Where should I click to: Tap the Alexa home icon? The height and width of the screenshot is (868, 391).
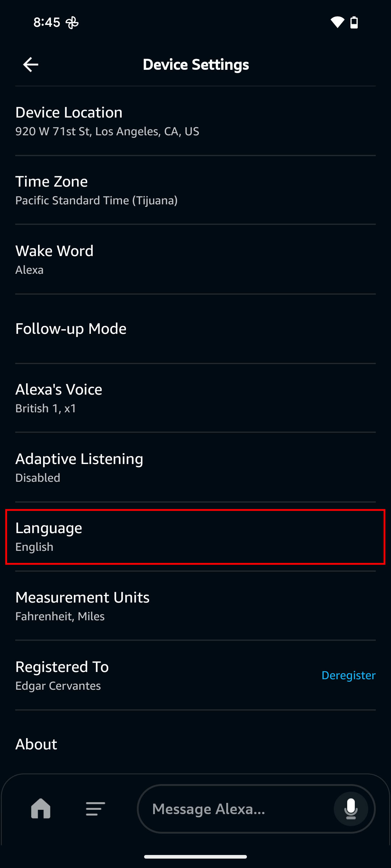pos(41,808)
